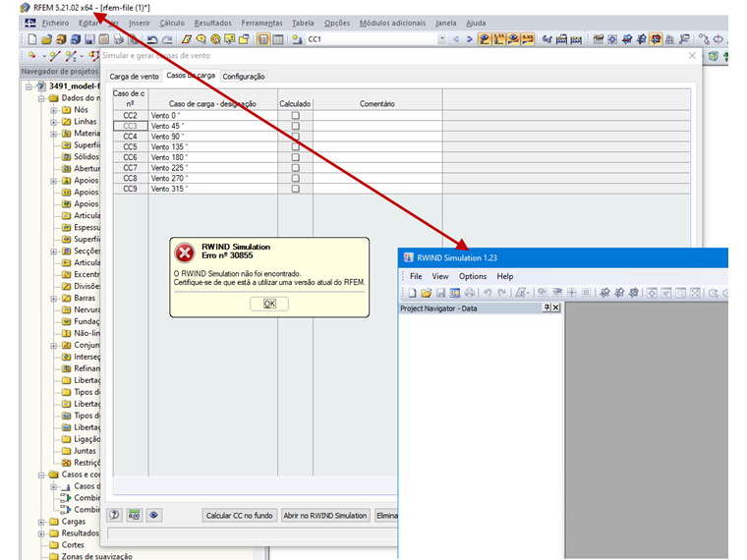The image size is (747, 560).
Task: Open the Ficheiro menu
Action: [x=55, y=23]
